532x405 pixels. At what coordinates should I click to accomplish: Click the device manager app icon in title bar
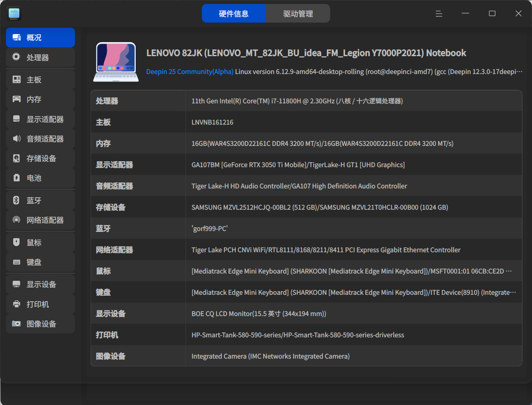[x=14, y=14]
